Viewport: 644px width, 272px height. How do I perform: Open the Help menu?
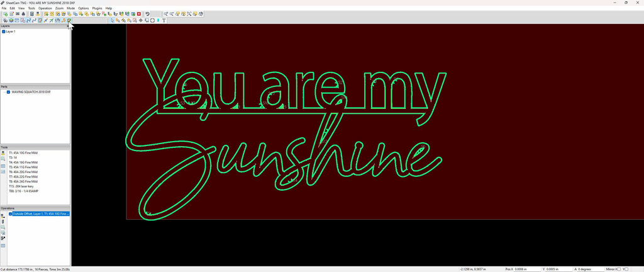[x=108, y=8]
